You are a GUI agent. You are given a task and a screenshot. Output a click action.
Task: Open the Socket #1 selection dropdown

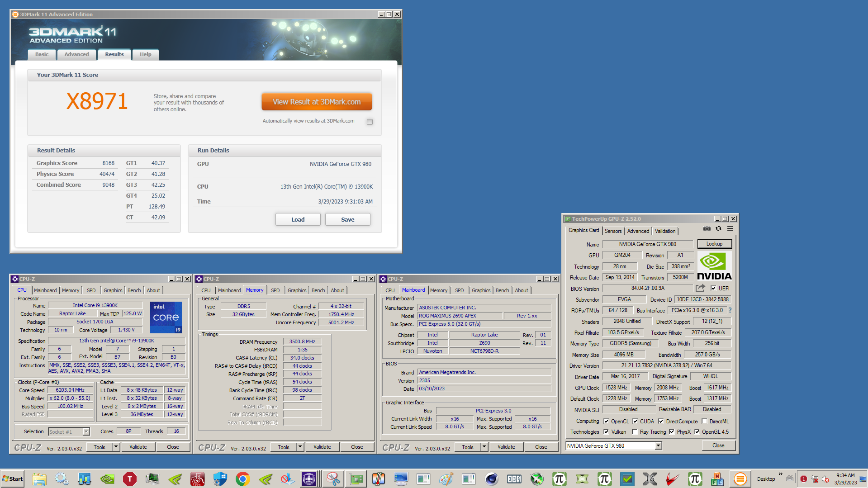(86, 431)
